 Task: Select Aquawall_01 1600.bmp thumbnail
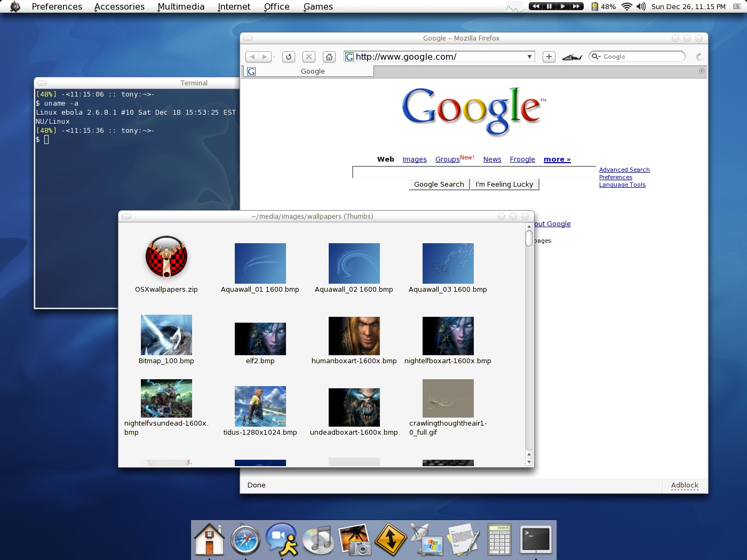coord(260,268)
